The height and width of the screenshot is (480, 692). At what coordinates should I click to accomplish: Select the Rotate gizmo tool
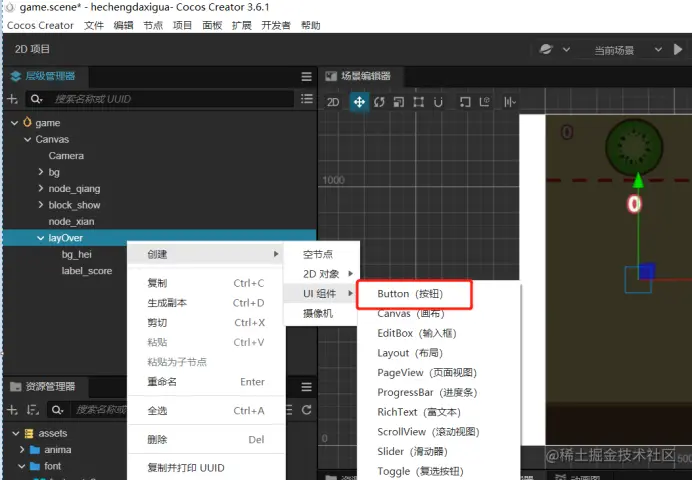point(379,102)
